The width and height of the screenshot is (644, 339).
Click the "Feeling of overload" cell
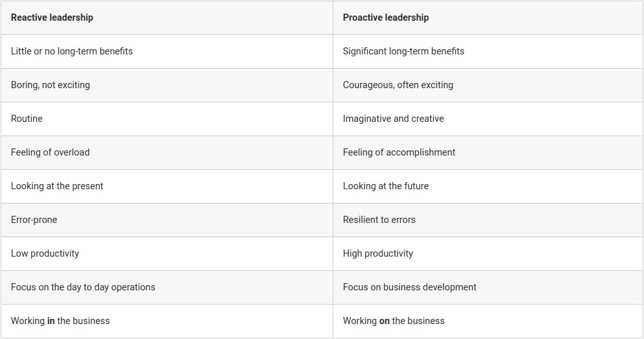(167, 152)
